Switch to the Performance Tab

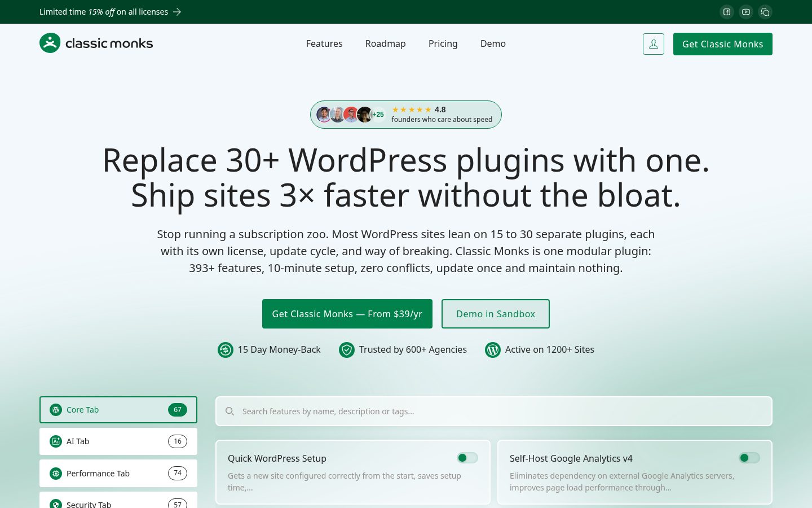coord(118,474)
